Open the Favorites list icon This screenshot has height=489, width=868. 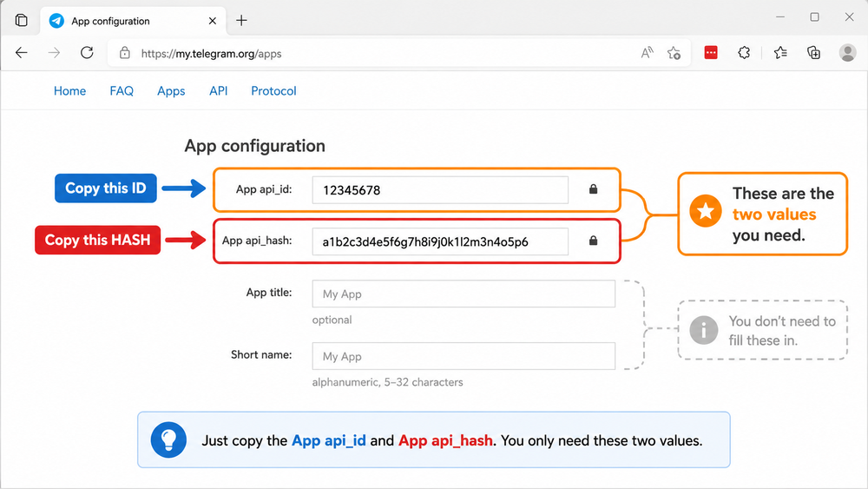click(x=780, y=53)
